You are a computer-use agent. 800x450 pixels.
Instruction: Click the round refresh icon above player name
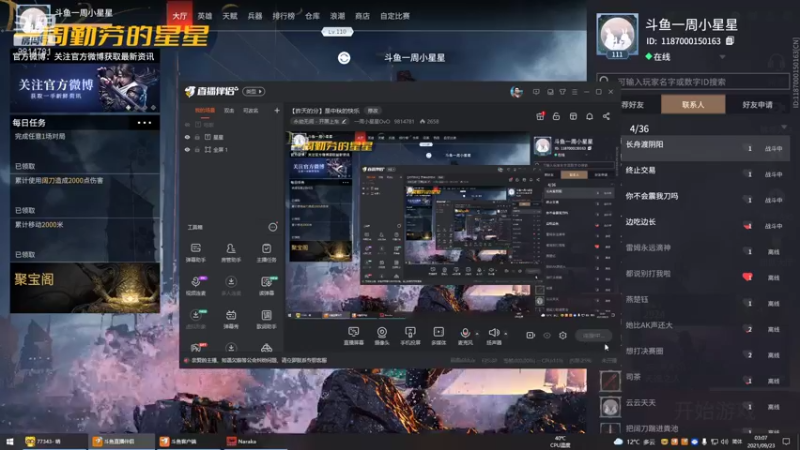point(344,58)
